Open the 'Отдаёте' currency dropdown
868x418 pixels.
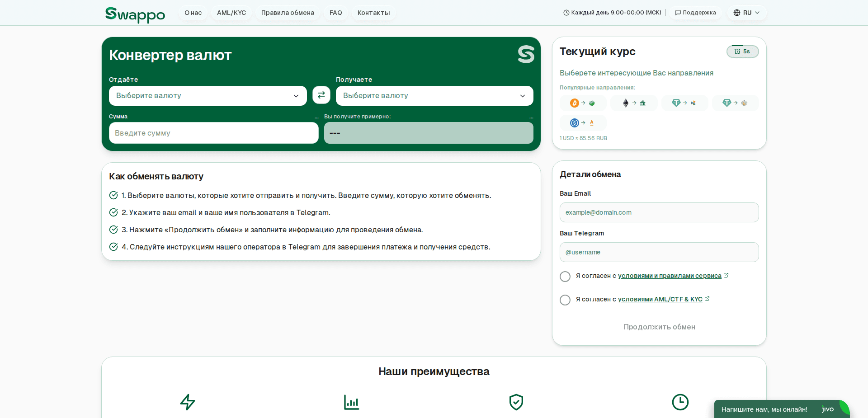(208, 95)
